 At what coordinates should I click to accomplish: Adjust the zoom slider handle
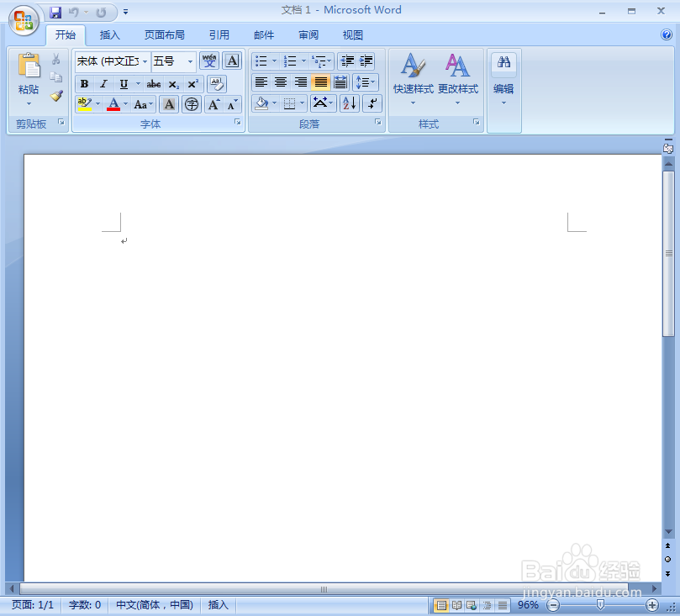pos(601,605)
